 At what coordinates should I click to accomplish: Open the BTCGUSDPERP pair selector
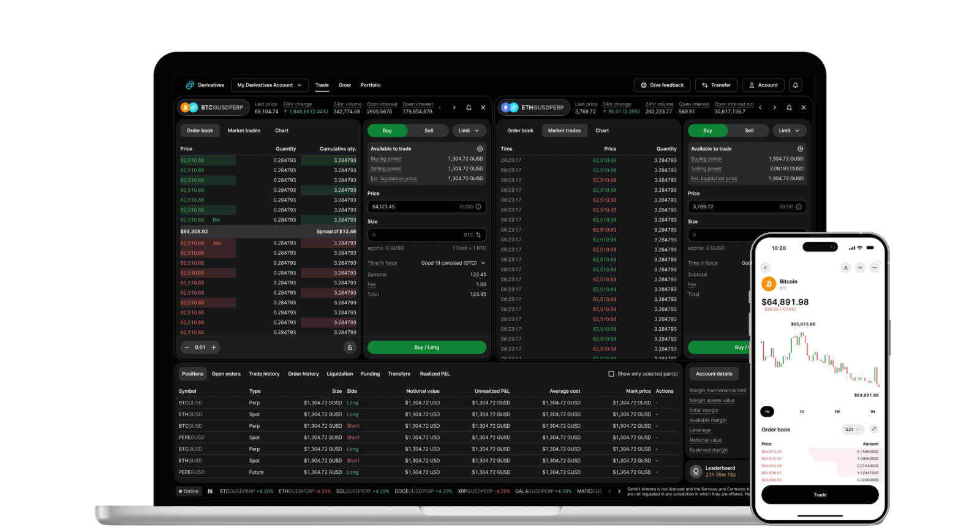(214, 107)
